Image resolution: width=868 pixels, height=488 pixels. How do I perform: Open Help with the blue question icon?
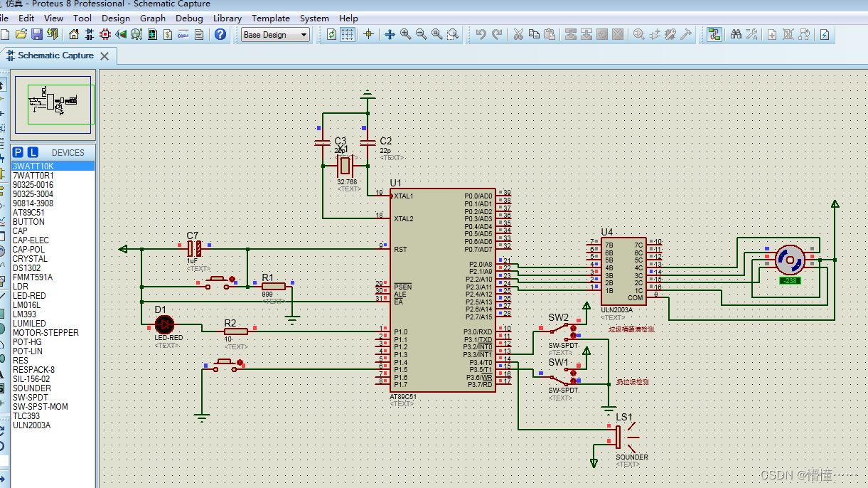(220, 34)
